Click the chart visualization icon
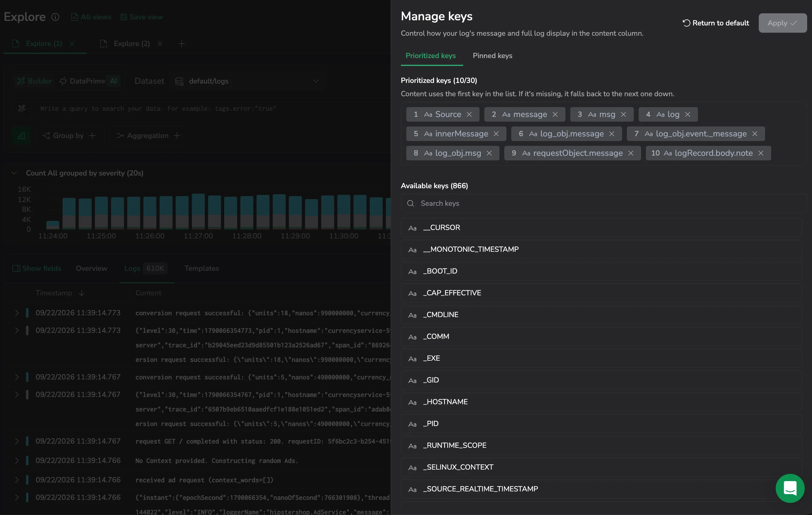Image resolution: width=812 pixels, height=515 pixels. 21,136
